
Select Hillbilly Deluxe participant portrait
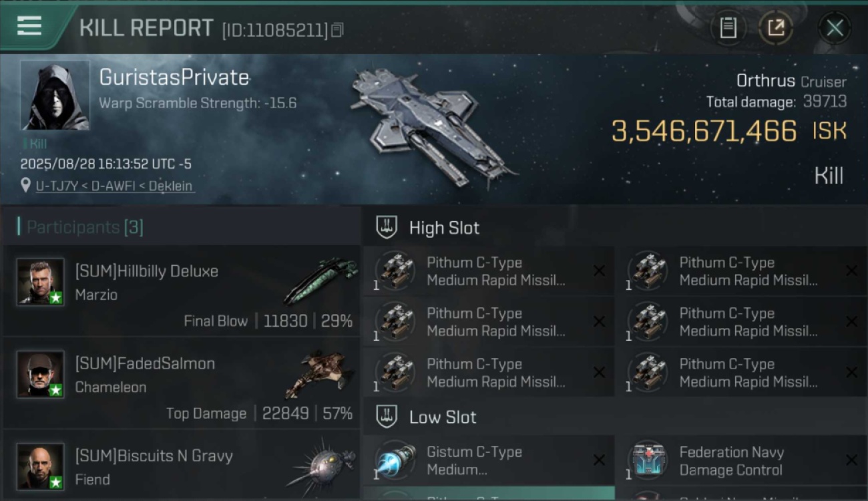click(41, 282)
